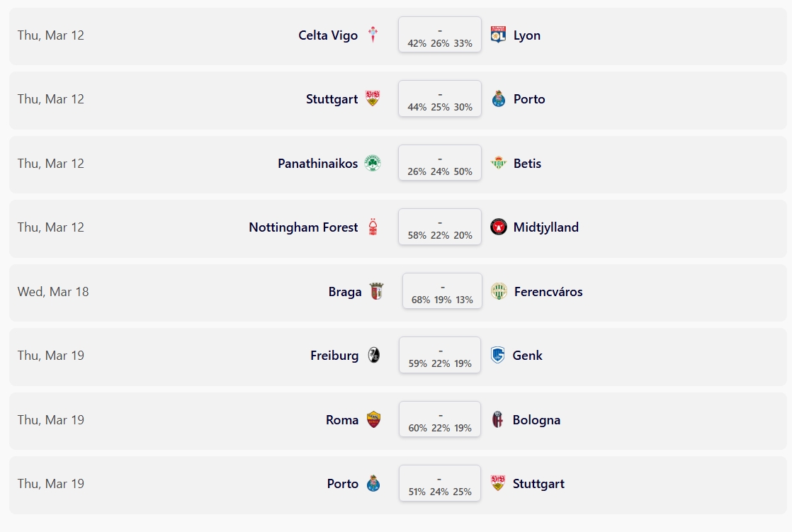
Task: Open the 42% 26% 33% prediction box
Action: coord(440,35)
